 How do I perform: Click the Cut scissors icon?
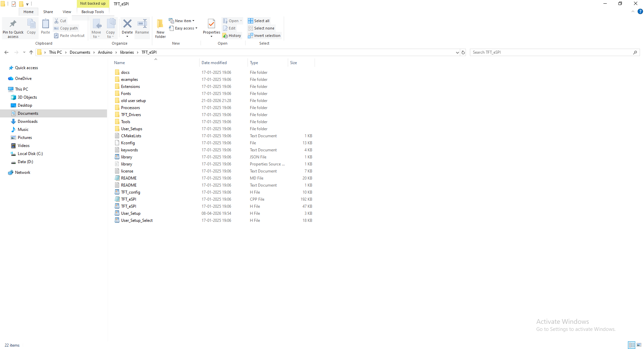pos(56,21)
